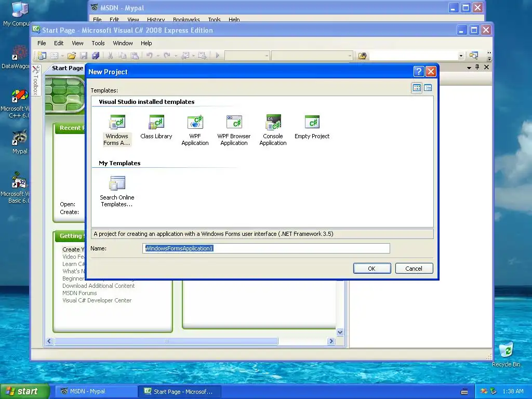Click the toolbar icon right of Find box
532x399 pixels.
click(474, 55)
